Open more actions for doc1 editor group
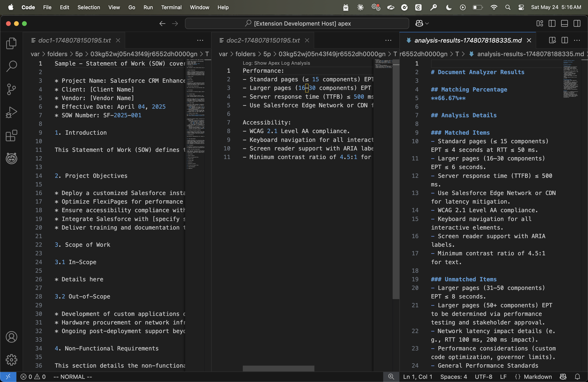Viewport: 588px width, 382px height. tap(200, 40)
